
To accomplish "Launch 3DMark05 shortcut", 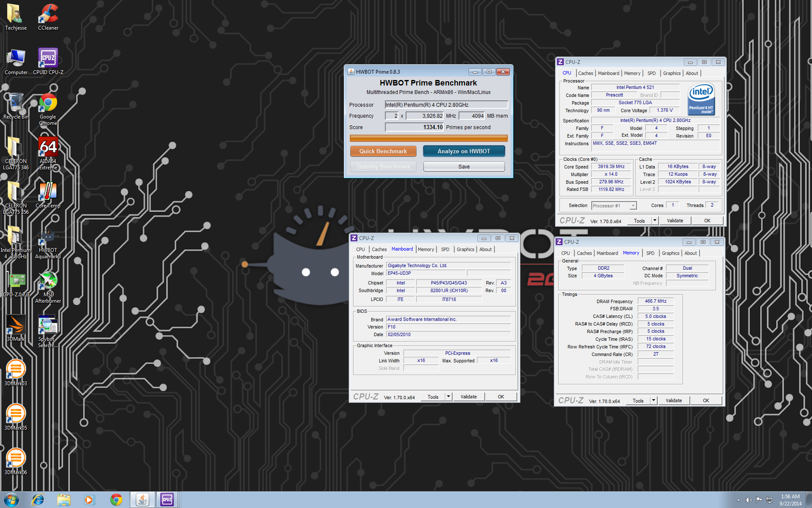I will coord(16,417).
